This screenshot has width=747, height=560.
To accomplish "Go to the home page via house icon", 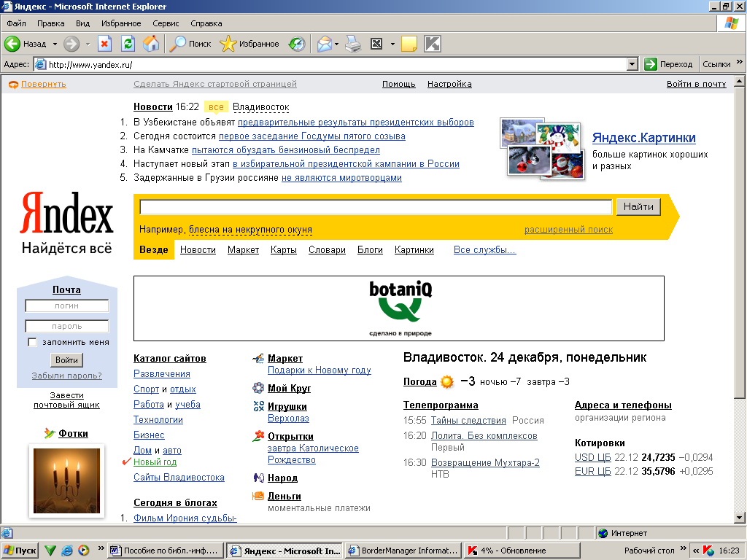I will click(151, 44).
